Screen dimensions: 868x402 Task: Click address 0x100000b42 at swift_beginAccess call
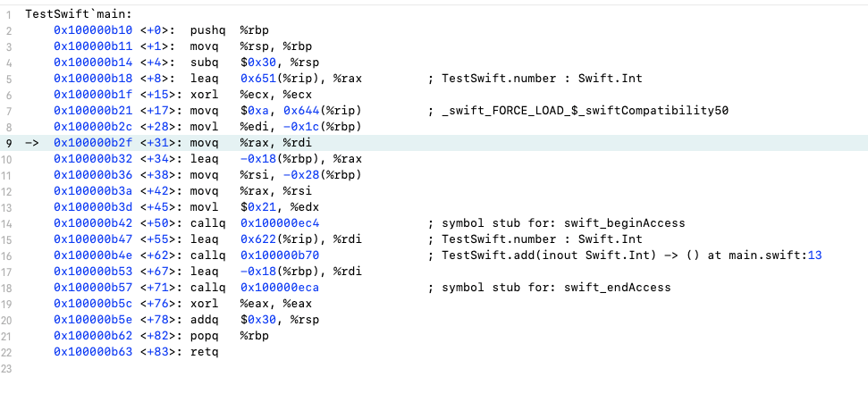pyautogui.click(x=93, y=223)
